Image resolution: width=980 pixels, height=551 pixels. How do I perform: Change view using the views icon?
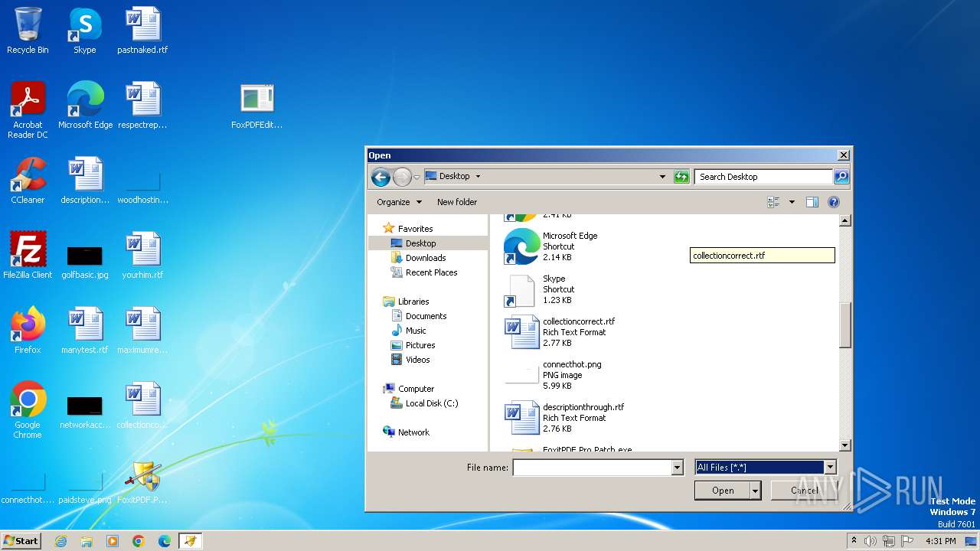(773, 202)
